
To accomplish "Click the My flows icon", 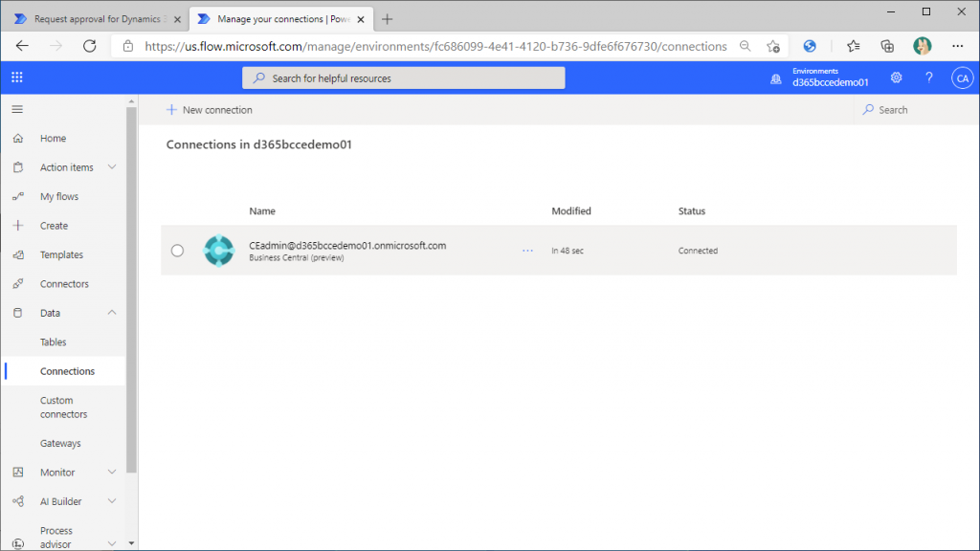I will 18,196.
